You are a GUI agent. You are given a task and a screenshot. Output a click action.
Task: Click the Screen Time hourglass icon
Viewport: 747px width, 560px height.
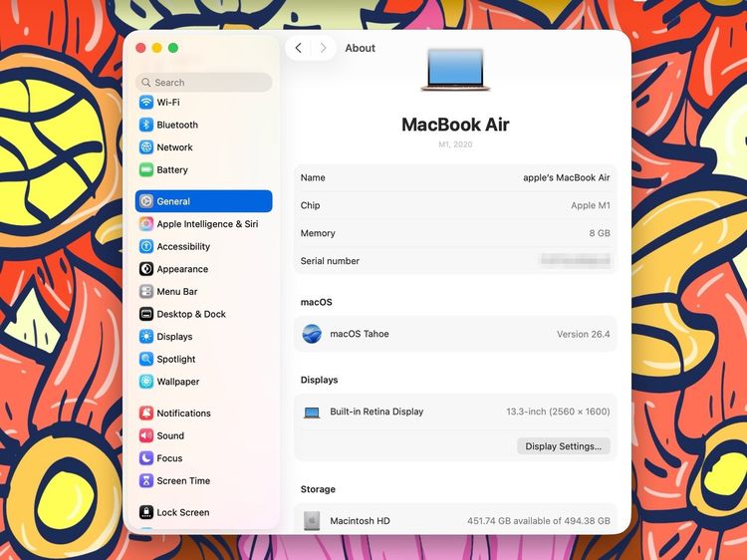coord(146,480)
